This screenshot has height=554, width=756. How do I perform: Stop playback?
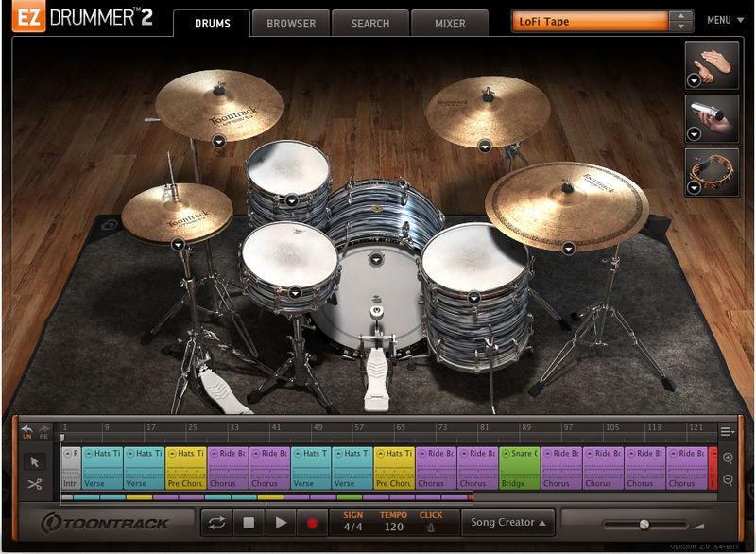(249, 523)
